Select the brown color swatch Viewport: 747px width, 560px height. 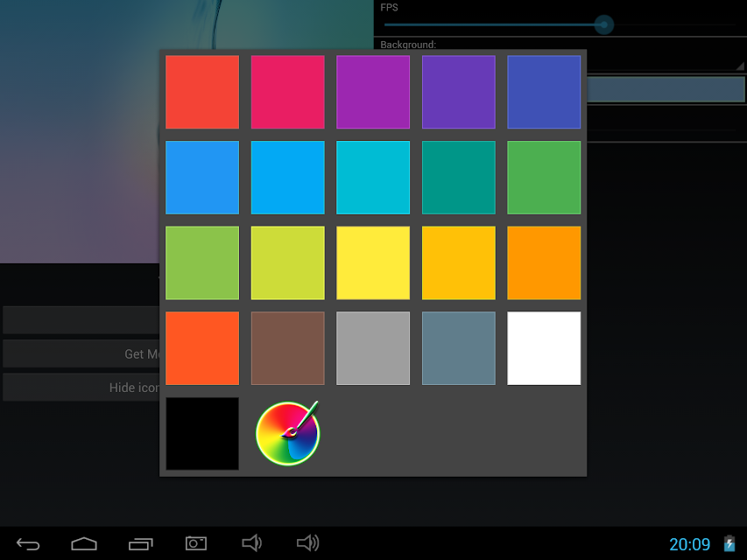coord(288,348)
